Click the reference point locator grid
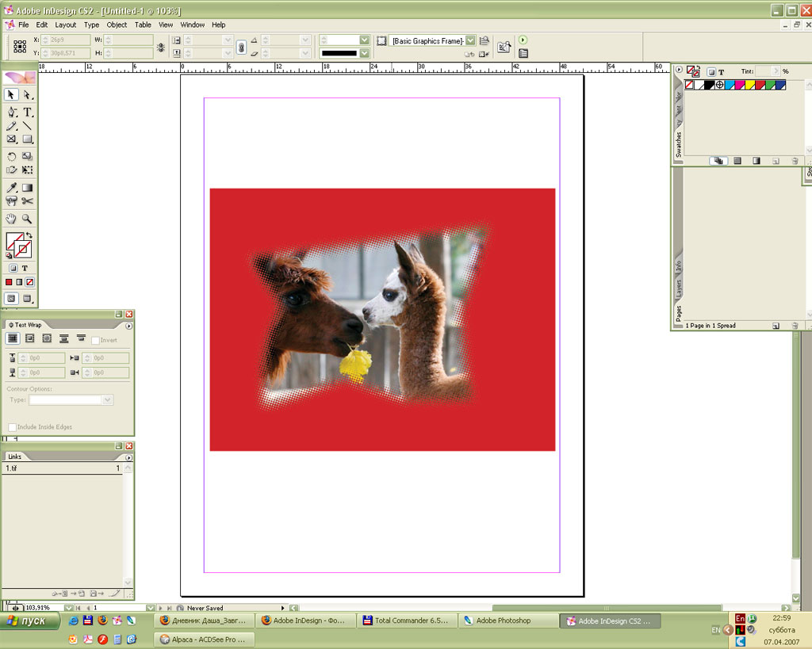This screenshot has height=649, width=812. (20, 47)
